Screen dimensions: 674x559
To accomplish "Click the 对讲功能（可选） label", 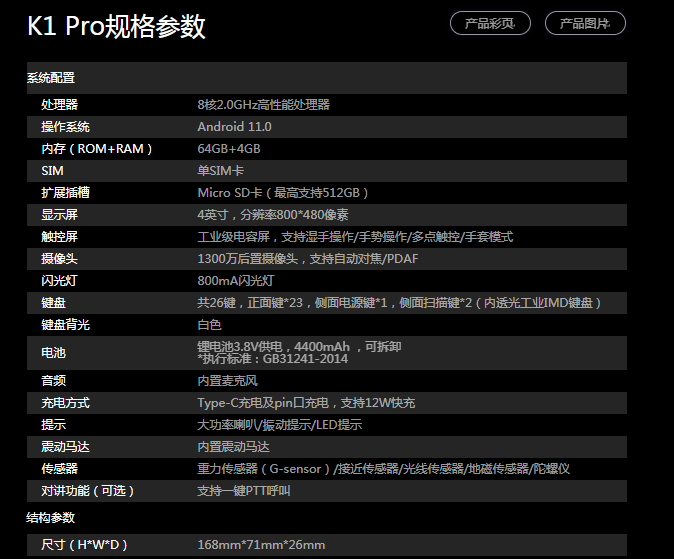I will [x=88, y=491].
